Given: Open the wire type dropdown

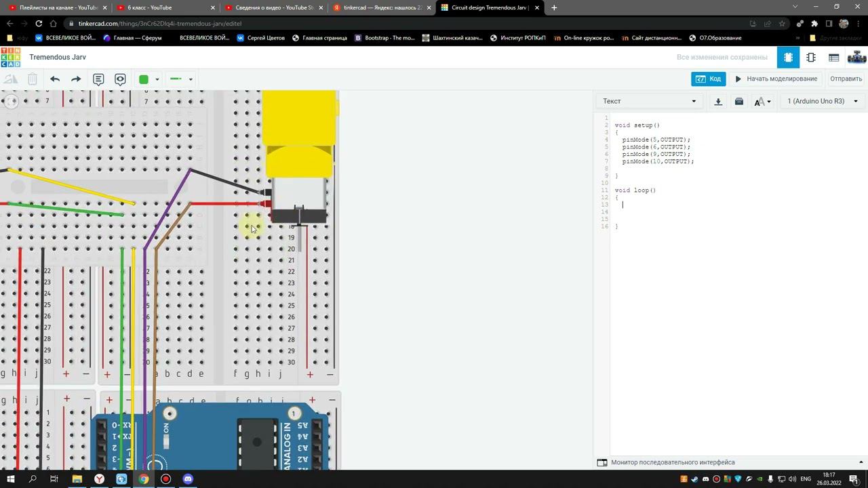Looking at the screenshot, I should [x=181, y=79].
